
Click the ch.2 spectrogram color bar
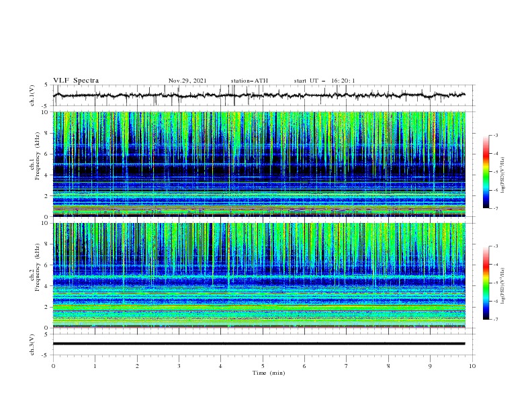tap(486, 283)
